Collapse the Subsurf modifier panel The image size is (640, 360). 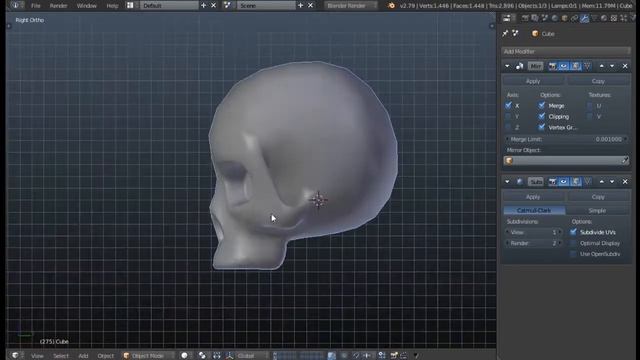click(x=507, y=182)
